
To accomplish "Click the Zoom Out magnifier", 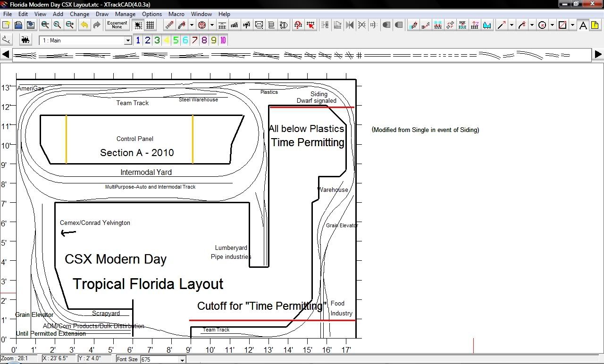I will click(x=70, y=25).
